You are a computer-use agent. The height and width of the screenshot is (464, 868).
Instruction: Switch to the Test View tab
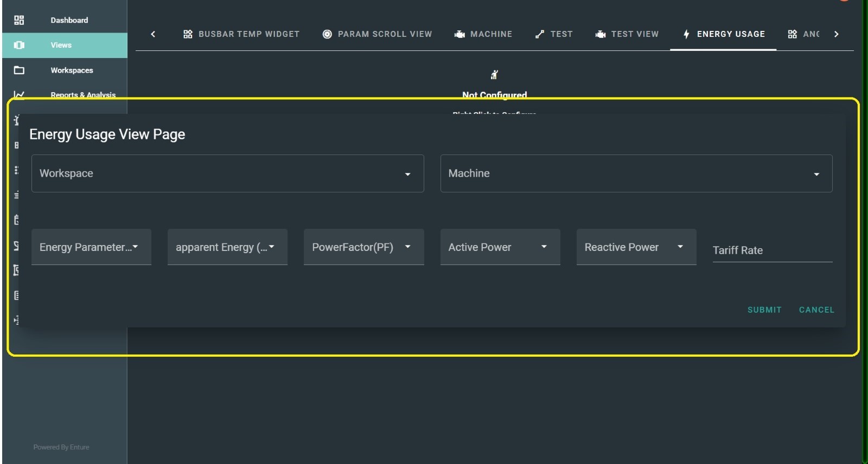(627, 34)
